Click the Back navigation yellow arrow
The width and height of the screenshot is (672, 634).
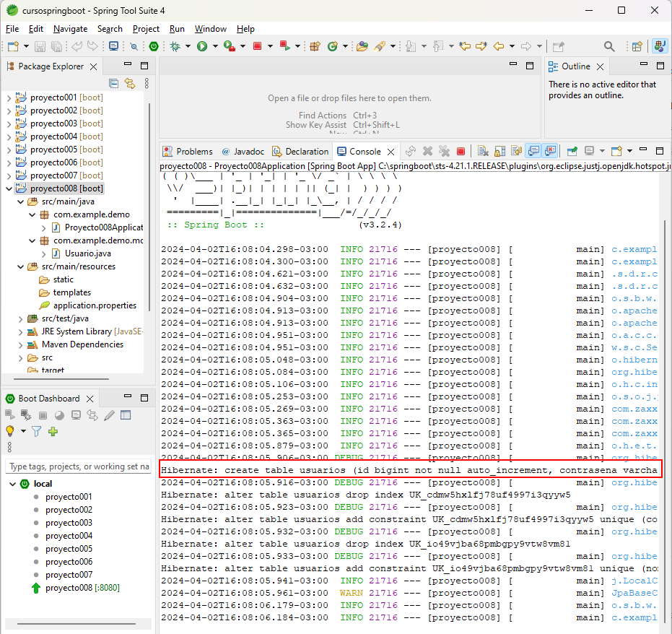tap(498, 46)
